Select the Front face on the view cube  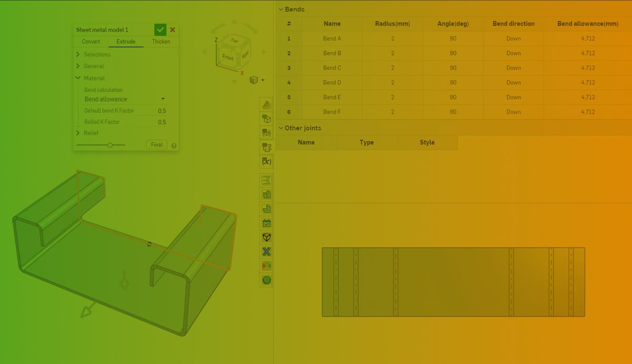tap(228, 57)
